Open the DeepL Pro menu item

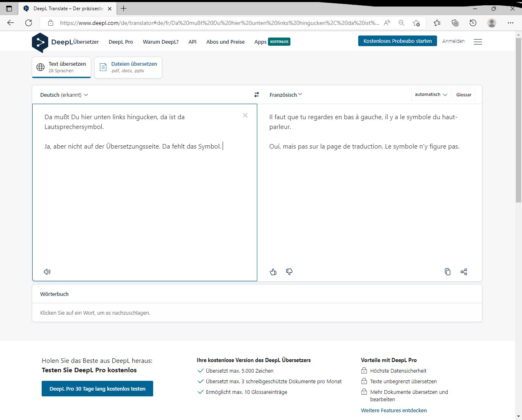click(x=121, y=42)
